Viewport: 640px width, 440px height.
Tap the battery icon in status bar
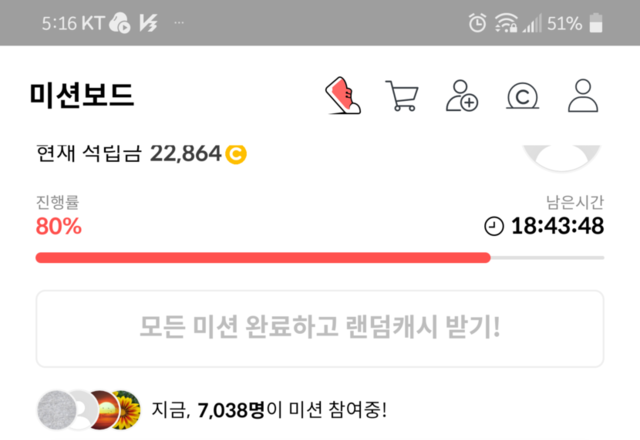pyautogui.click(x=596, y=23)
